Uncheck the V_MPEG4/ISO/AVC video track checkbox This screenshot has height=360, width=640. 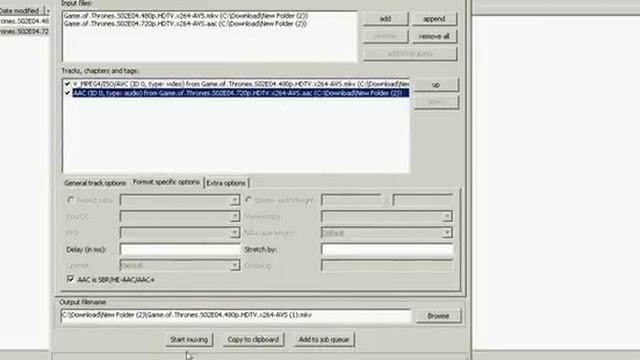[x=67, y=84]
